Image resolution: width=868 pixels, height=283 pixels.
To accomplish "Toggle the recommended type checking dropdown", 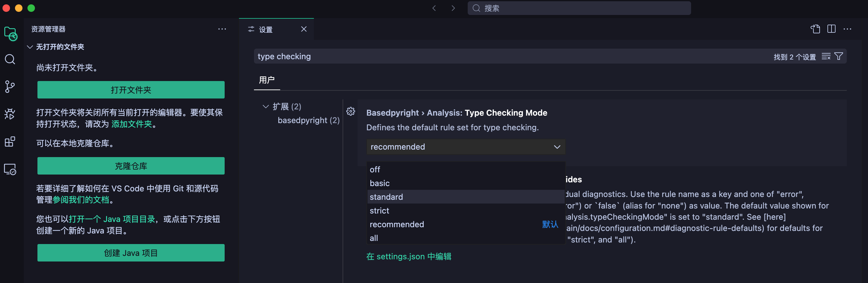I will click(465, 147).
